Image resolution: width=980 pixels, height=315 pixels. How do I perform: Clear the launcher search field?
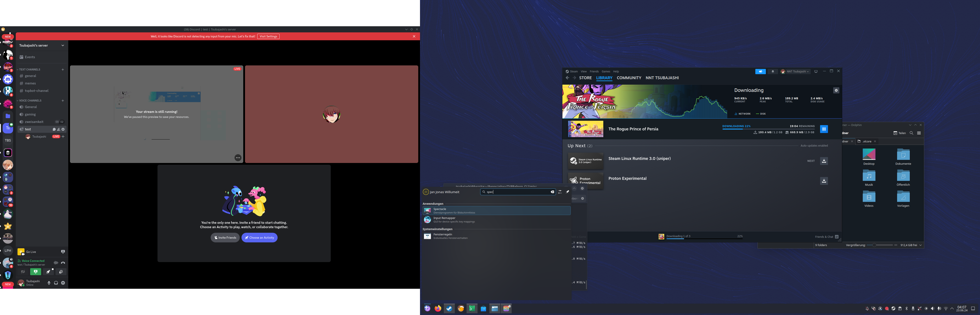pos(552,192)
